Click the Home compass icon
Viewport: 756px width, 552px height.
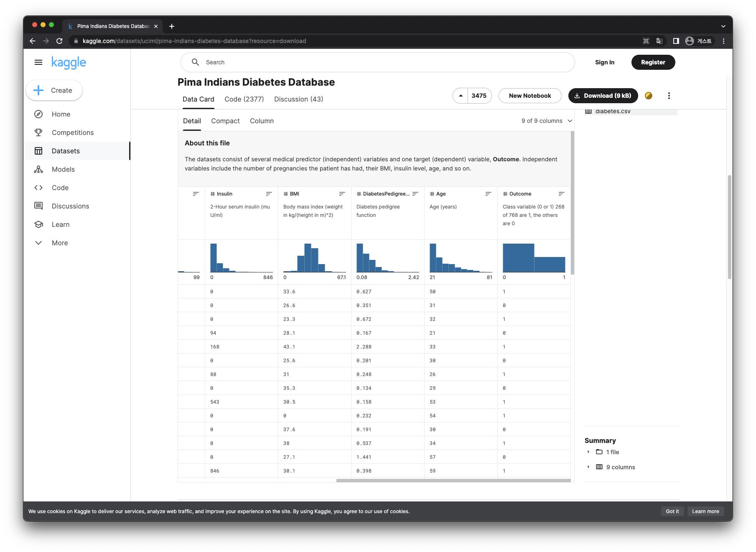[38, 114]
